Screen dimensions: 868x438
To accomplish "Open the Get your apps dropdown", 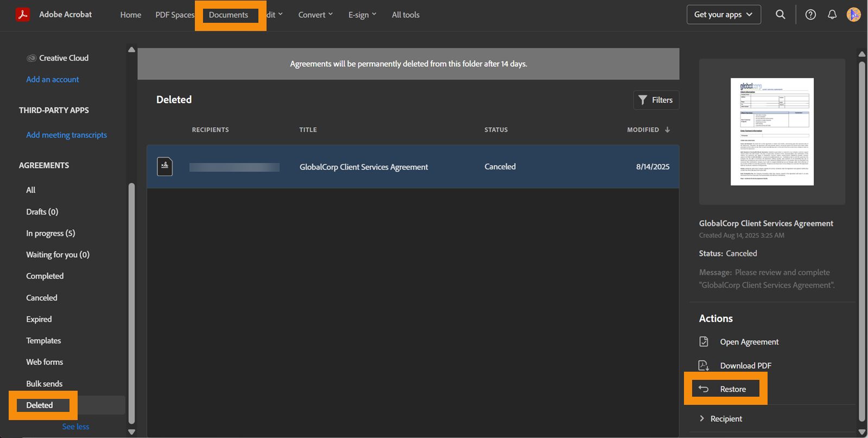I will pyautogui.click(x=724, y=15).
